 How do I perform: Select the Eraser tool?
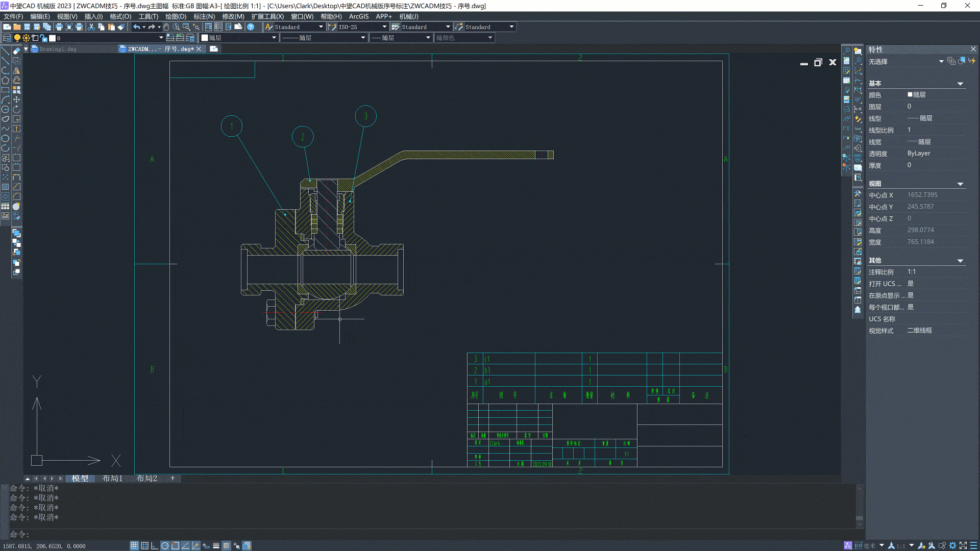click(16, 51)
